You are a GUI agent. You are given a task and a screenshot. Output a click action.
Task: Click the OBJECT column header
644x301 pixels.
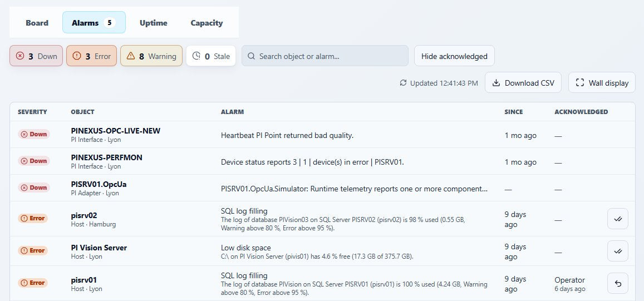click(x=82, y=112)
